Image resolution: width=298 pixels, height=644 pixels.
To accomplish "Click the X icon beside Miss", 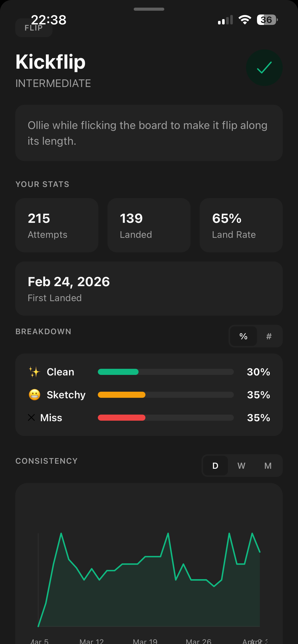I will click(31, 418).
